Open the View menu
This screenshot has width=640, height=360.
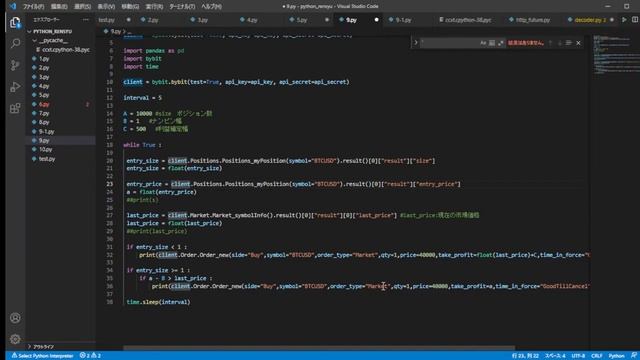pos(106,7)
